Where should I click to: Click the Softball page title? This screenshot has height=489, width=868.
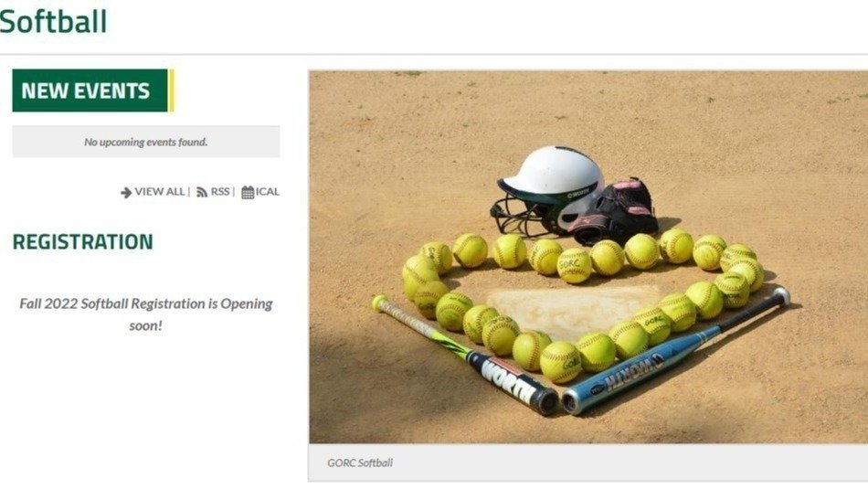click(x=53, y=22)
